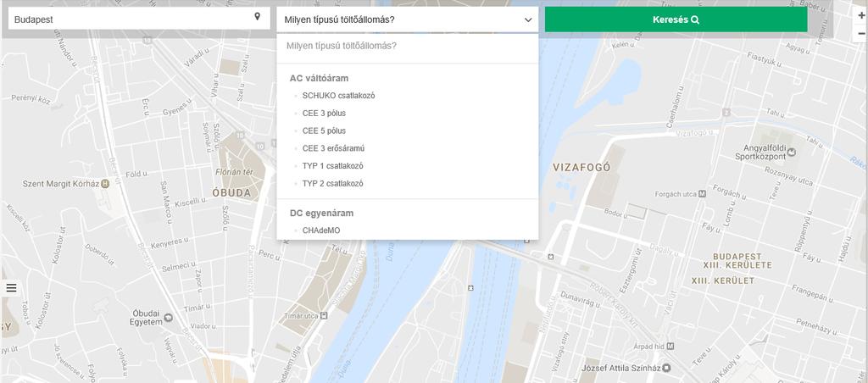Click the Szent Margit Kórház label
Image resolution: width=868 pixels, height=383 pixels.
[x=61, y=183]
